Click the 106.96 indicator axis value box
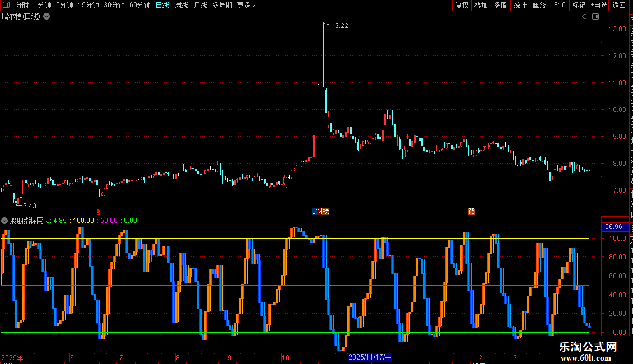The width and height of the screenshot is (633, 364). pos(615,227)
